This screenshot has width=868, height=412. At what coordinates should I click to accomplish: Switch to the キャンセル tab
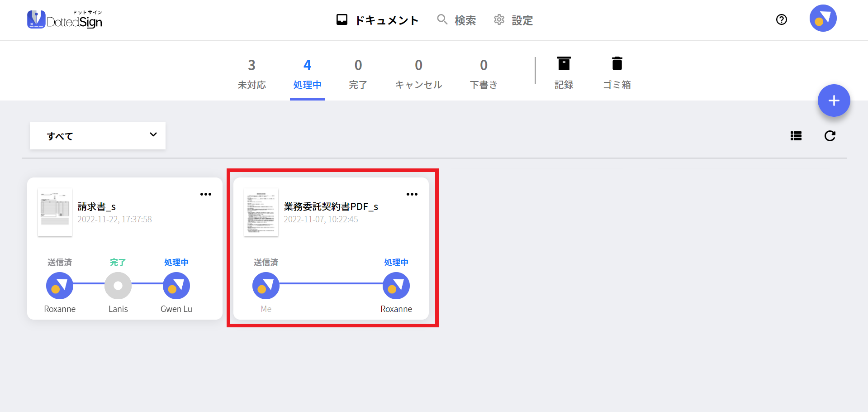point(418,74)
